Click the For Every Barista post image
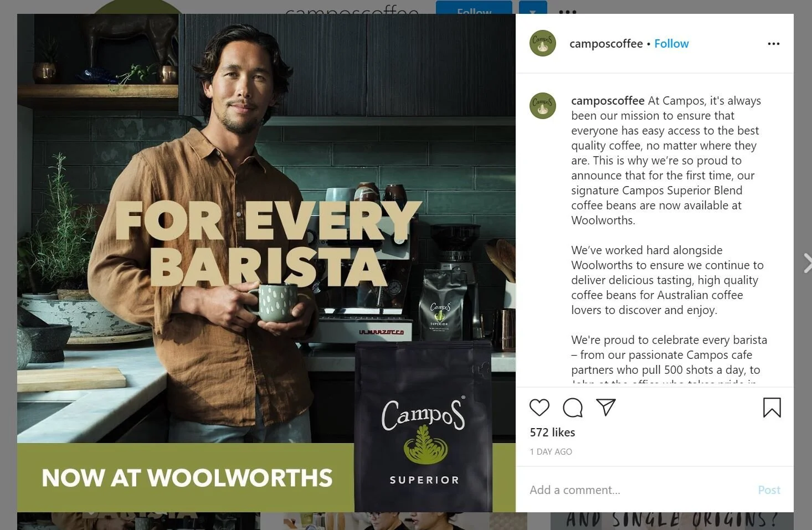This screenshot has height=530, width=812. [x=266, y=263]
